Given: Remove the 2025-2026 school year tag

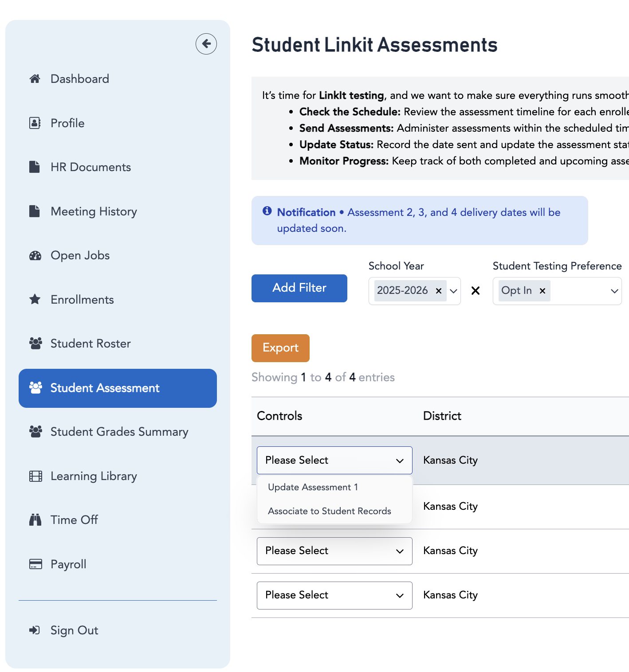Looking at the screenshot, I should (x=439, y=291).
